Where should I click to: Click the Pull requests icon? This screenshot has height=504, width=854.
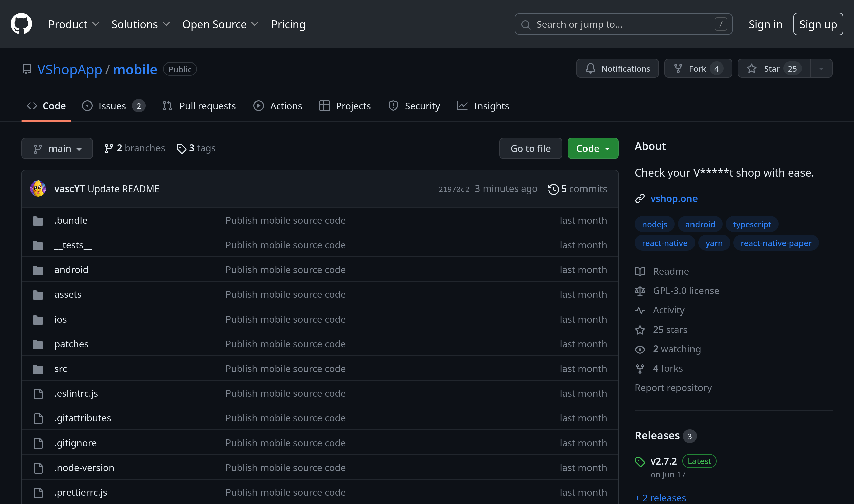pos(168,106)
